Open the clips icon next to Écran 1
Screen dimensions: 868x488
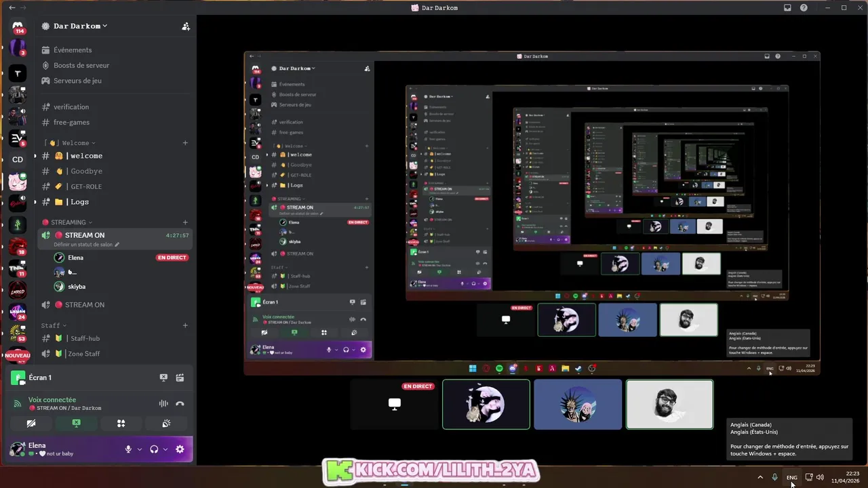pyautogui.click(x=180, y=378)
